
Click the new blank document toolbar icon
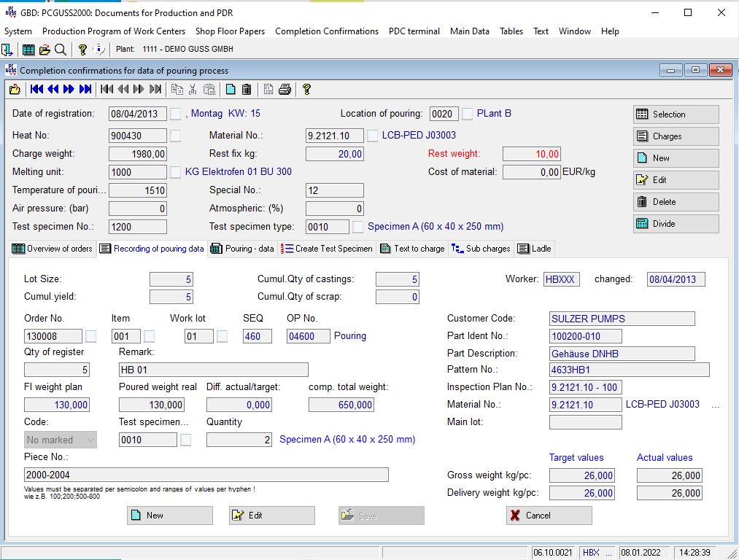(x=231, y=90)
